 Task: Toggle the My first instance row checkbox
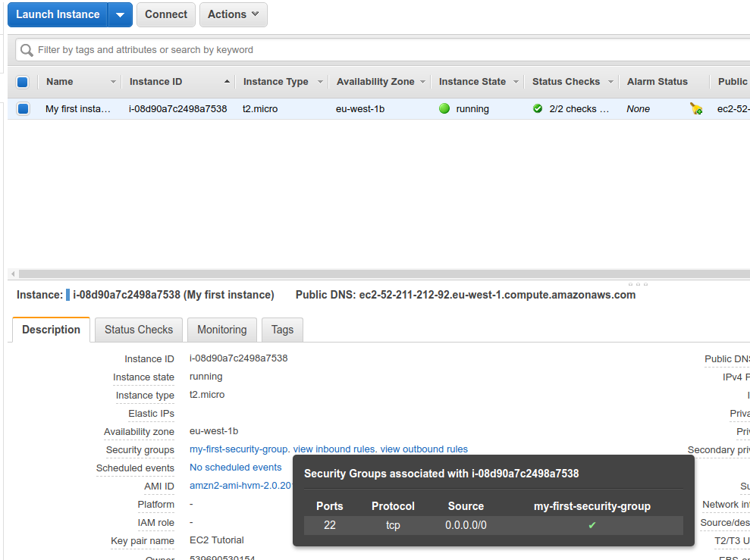pyautogui.click(x=23, y=109)
